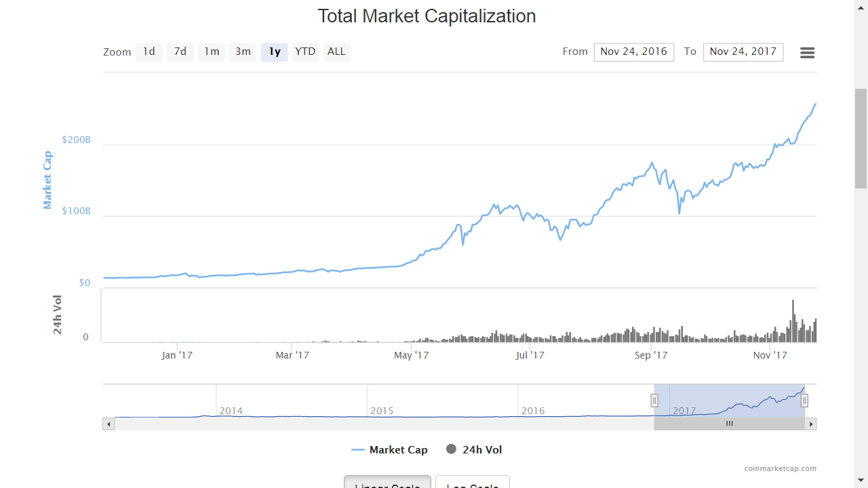
Task: Open the coinmarketcap.com credits link
Action: (x=780, y=468)
